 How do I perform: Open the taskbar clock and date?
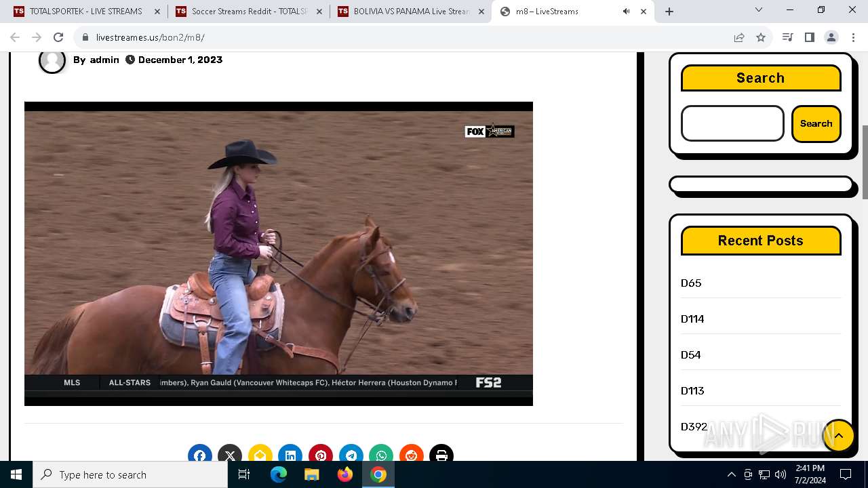tap(810, 474)
